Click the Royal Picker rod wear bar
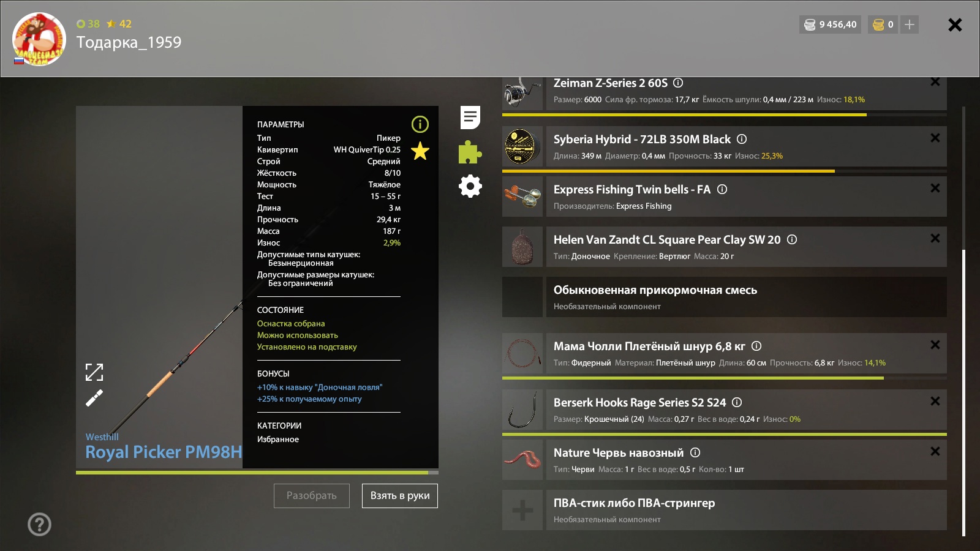 click(x=257, y=473)
